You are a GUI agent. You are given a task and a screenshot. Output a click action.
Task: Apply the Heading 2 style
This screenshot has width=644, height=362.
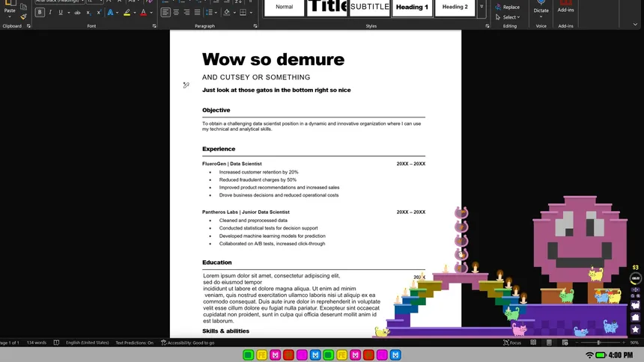(x=454, y=7)
